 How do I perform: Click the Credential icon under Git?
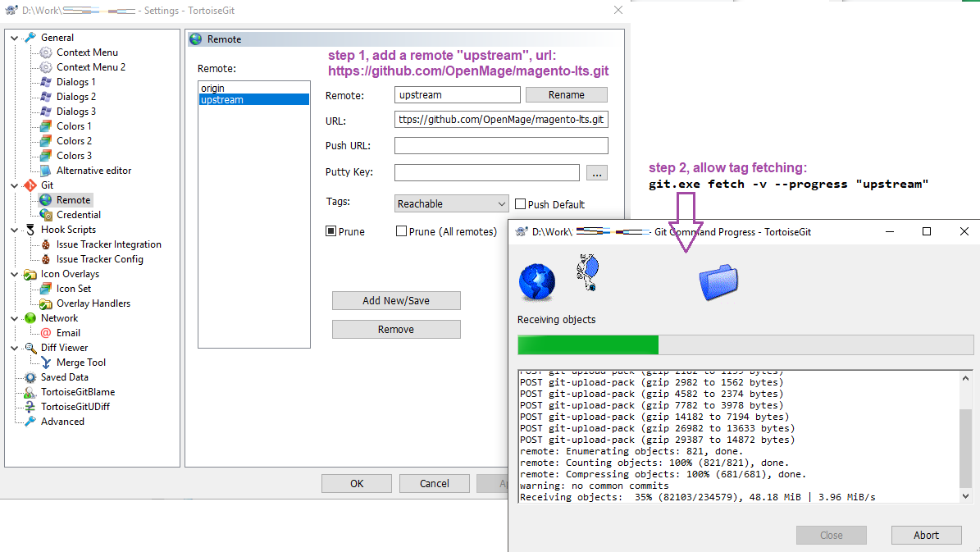pyautogui.click(x=46, y=215)
